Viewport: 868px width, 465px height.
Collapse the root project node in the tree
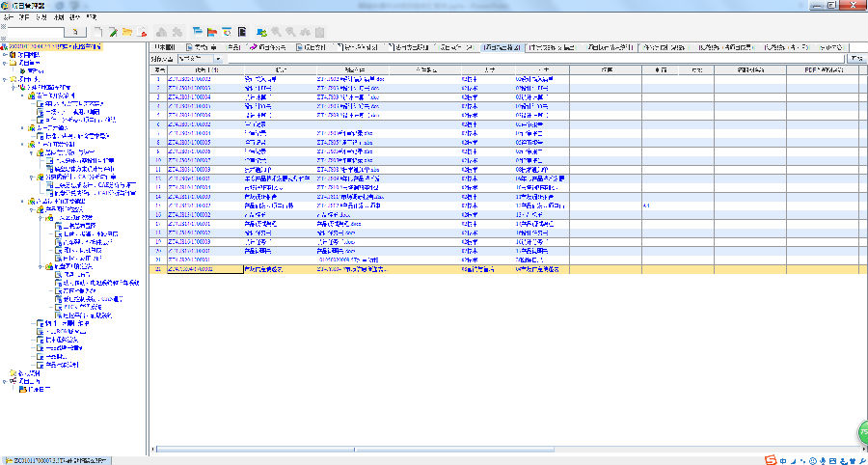pyautogui.click(x=3, y=46)
